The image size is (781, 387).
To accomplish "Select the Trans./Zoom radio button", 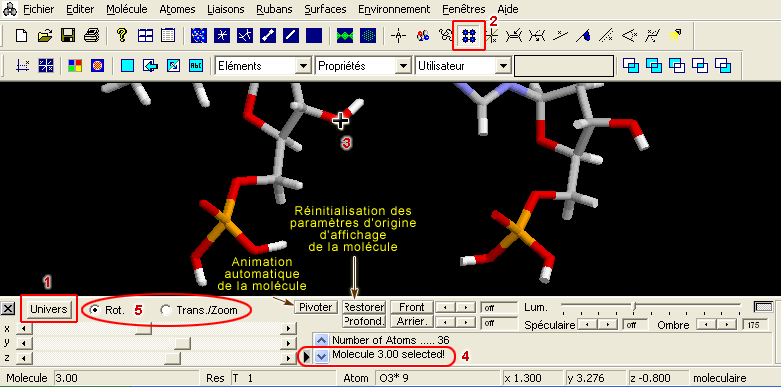I will pos(165,310).
